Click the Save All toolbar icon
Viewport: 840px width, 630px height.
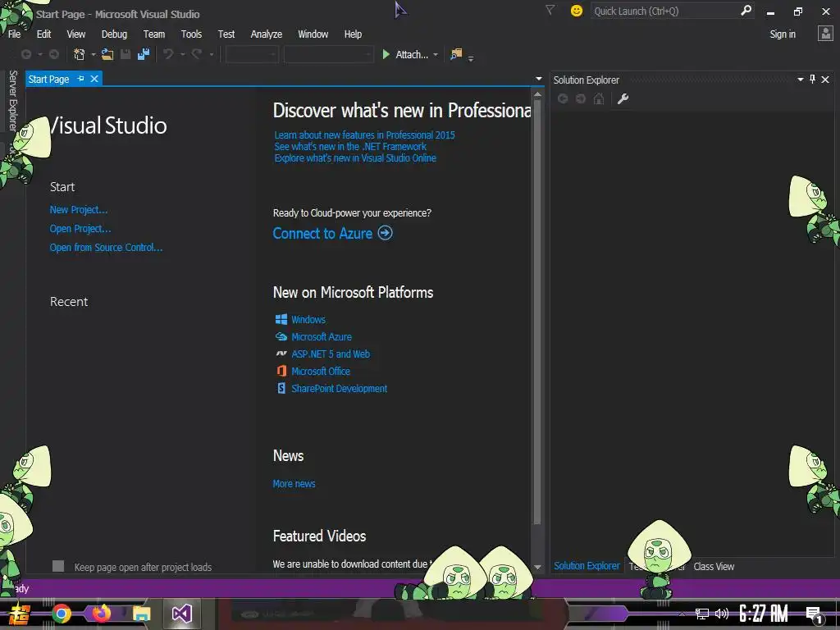point(144,54)
